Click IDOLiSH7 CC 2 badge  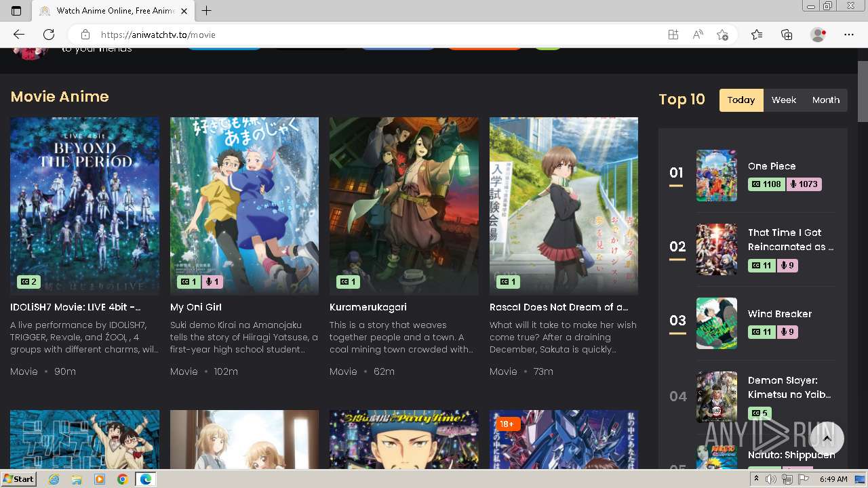[28, 282]
